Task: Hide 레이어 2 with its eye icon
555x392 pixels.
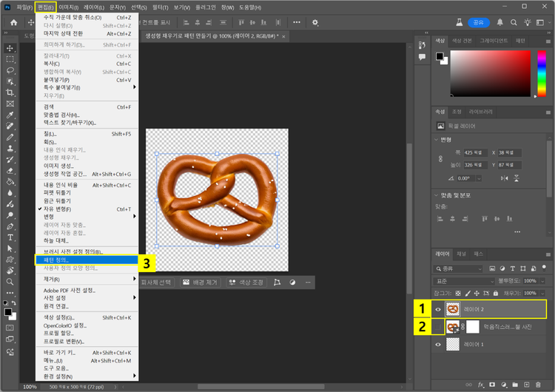Action: [440, 308]
